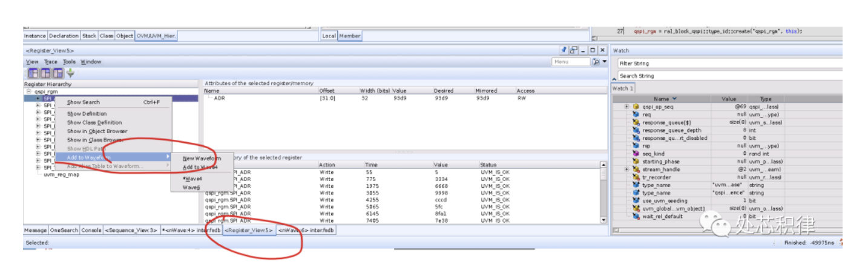Collapse the qspi_rgm root node

tap(28, 91)
